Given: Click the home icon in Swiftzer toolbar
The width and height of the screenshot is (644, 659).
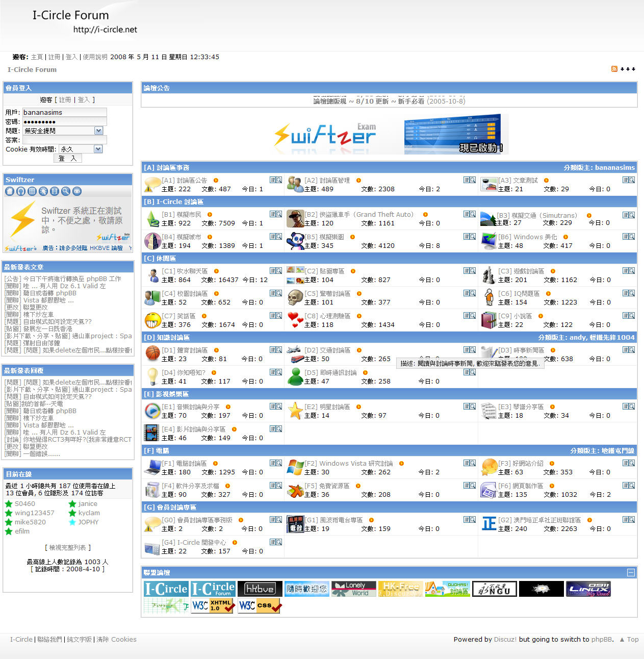Looking at the screenshot, I should coord(10,191).
